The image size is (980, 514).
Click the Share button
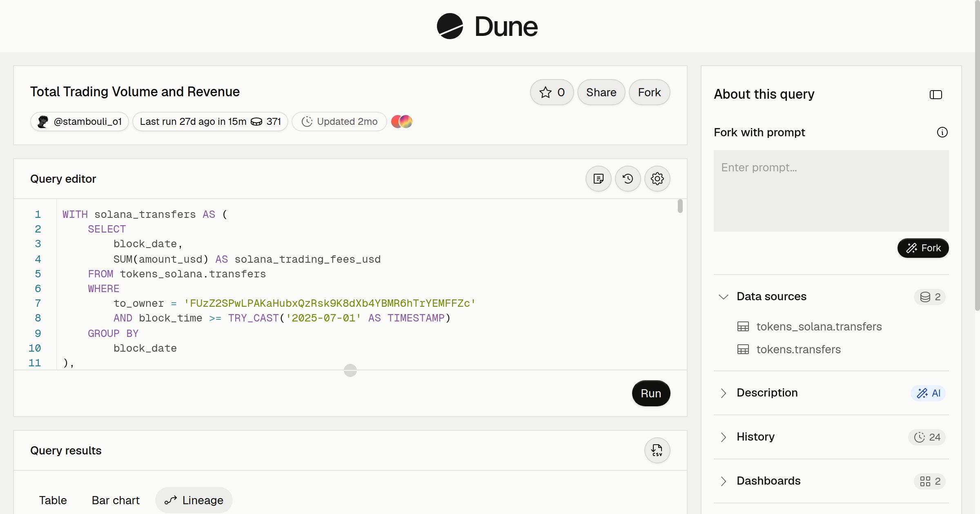601,92
